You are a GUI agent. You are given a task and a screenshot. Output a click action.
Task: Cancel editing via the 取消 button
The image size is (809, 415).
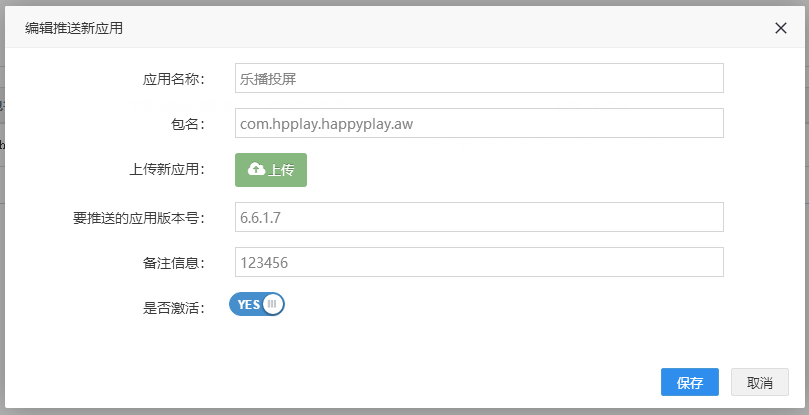point(759,383)
